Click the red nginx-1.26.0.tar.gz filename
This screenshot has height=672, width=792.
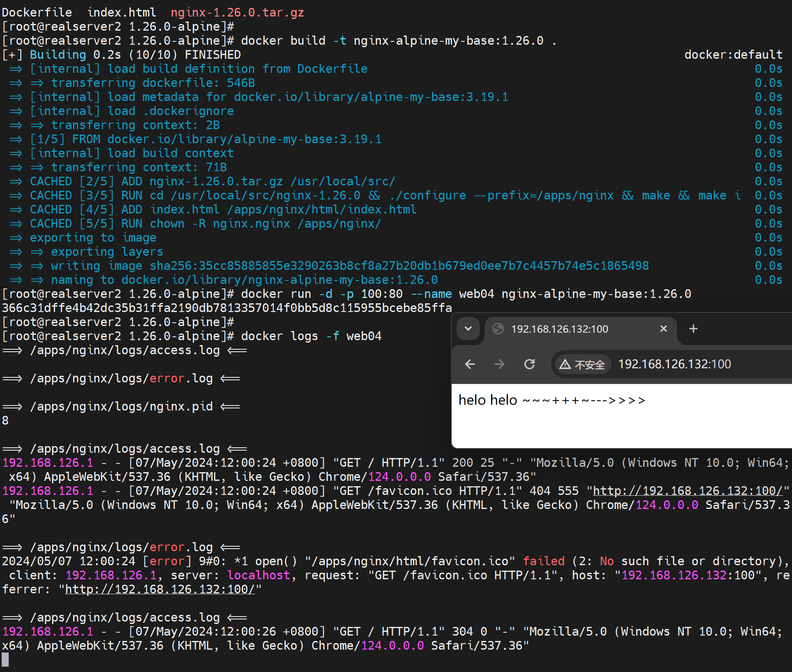(237, 12)
